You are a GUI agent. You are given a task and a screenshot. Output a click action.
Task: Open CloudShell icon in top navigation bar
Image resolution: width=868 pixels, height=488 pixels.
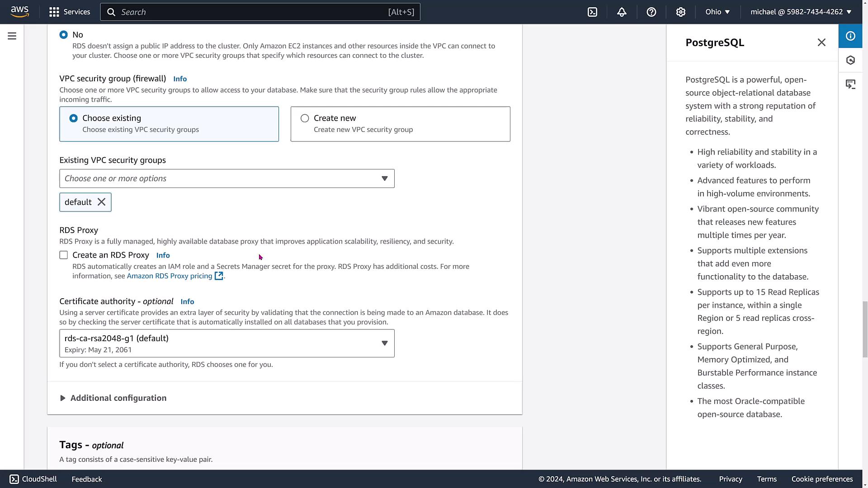coord(592,12)
